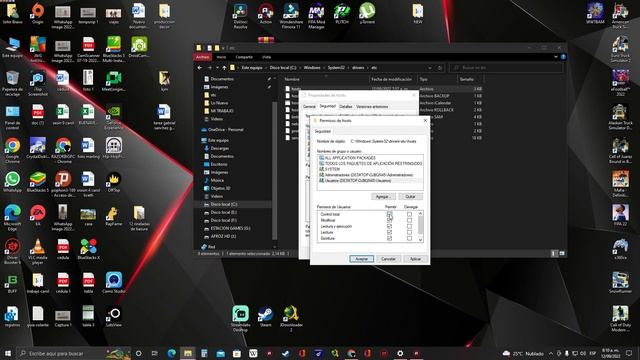640x360 pixels.
Task: Expand the Explorer ribbon chevron
Action: tap(556, 57)
